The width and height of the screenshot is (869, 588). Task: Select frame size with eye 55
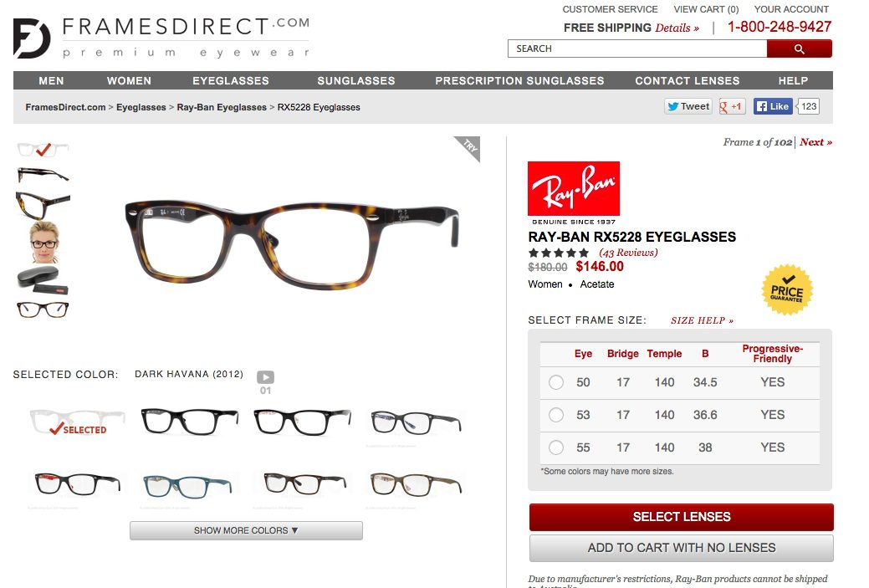(556, 447)
